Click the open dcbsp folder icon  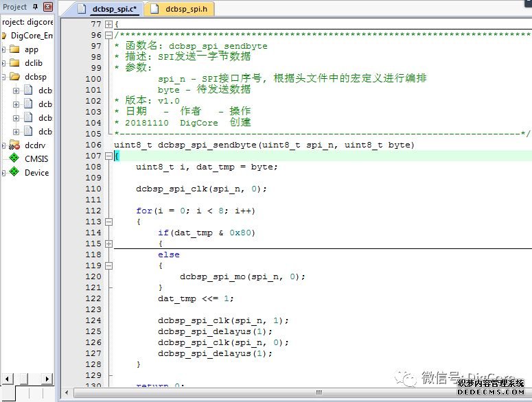(x=14, y=77)
